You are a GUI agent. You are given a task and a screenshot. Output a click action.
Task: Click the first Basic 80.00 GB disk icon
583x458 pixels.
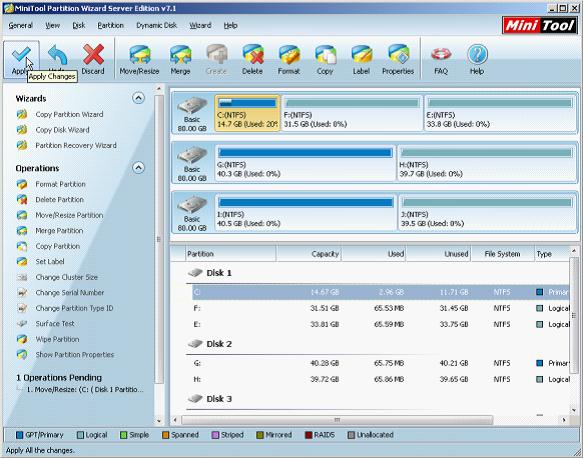(x=192, y=106)
